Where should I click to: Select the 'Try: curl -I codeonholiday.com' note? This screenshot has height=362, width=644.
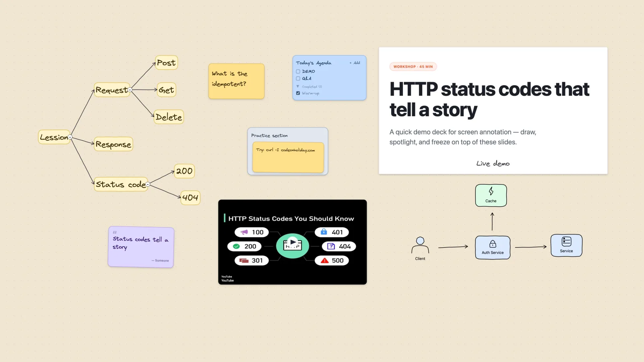click(x=288, y=157)
